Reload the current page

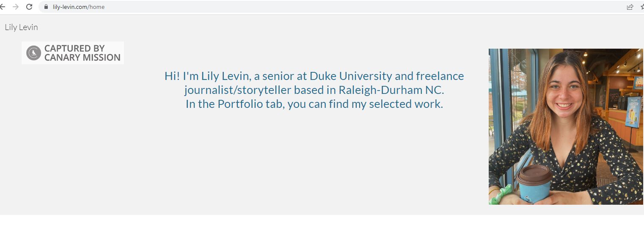point(29,7)
